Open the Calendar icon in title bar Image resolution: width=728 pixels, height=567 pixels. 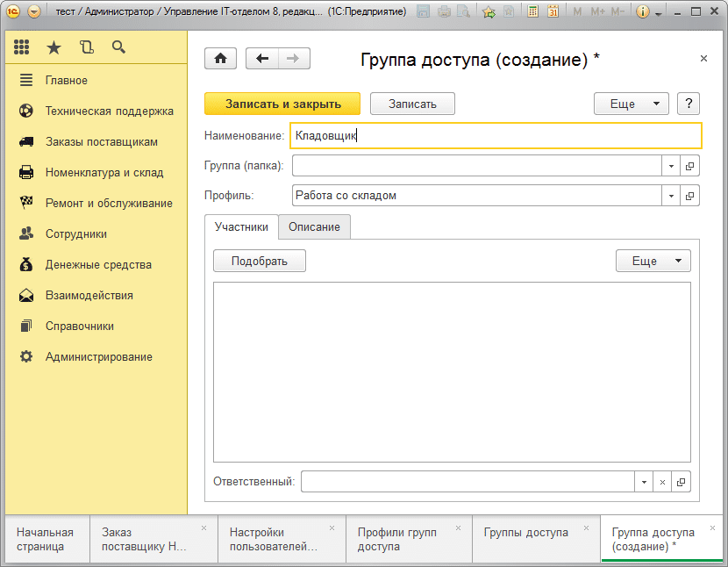(x=553, y=11)
